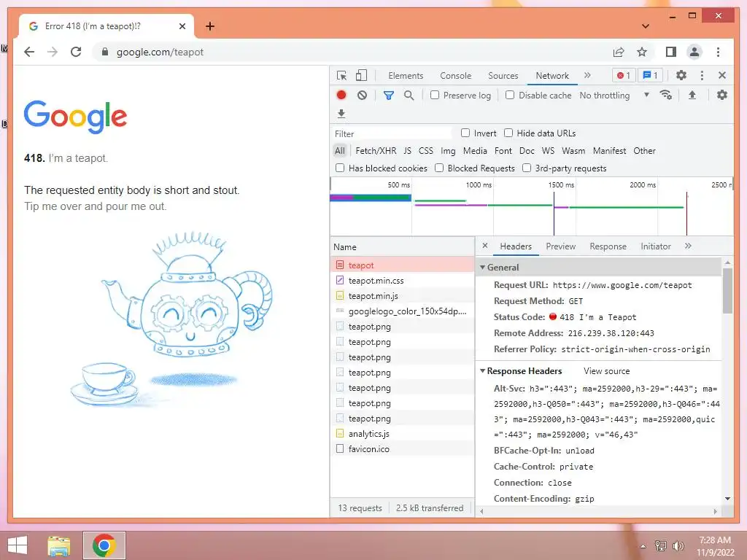Open the Response tab
Viewport: 747px width, 560px height.
(x=608, y=246)
